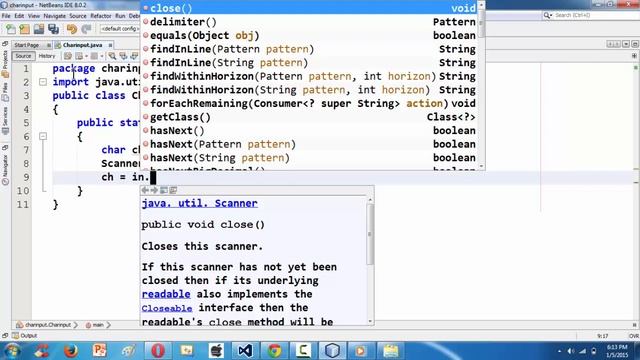The width and height of the screenshot is (640, 360).
Task: Open Javadoc in external web browser
Action: (164, 190)
